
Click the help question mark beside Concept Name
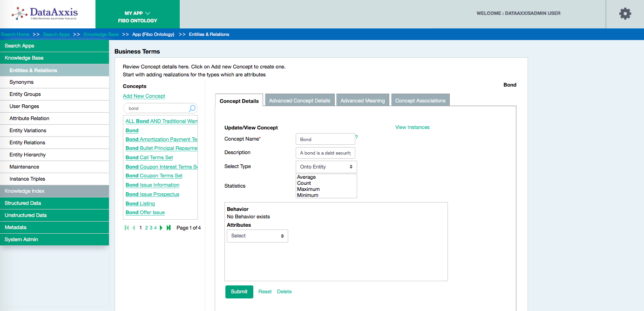click(357, 137)
